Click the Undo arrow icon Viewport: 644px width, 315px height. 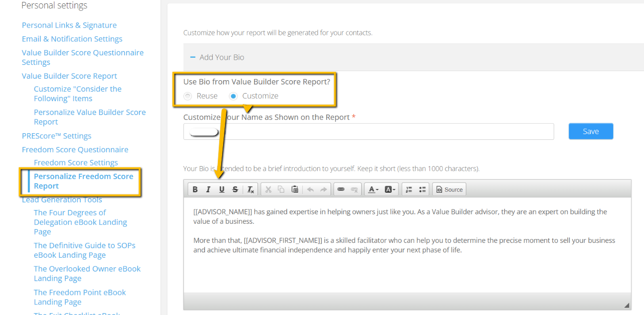310,189
